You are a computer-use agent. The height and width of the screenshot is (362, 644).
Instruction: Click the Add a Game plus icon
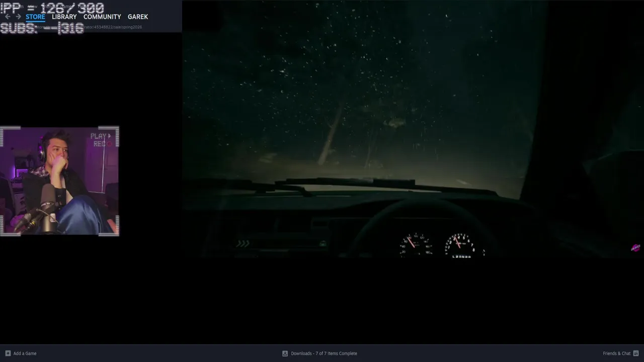point(8,353)
